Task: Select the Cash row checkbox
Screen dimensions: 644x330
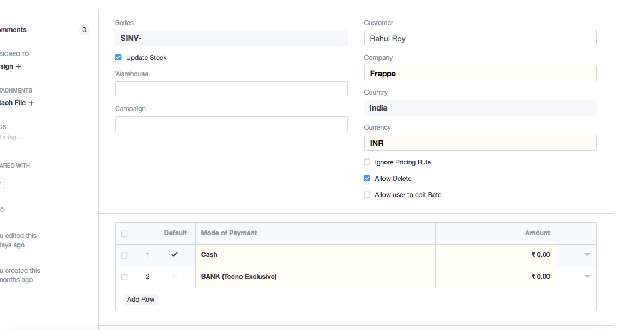Action: point(124,255)
